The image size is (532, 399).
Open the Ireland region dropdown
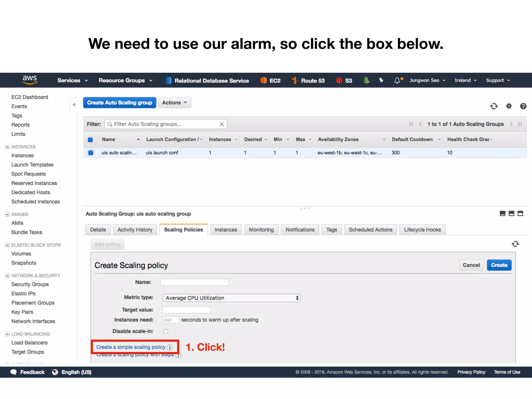465,80
